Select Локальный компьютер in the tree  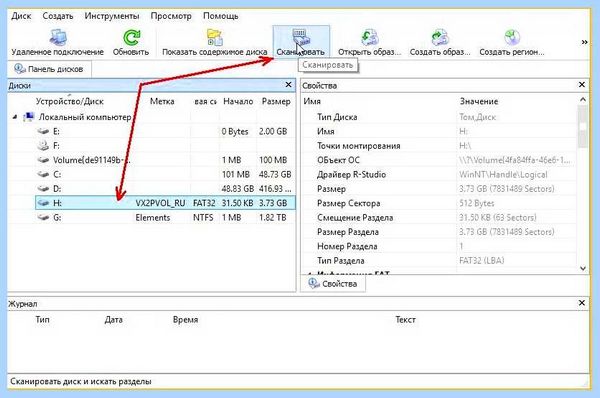pos(85,117)
